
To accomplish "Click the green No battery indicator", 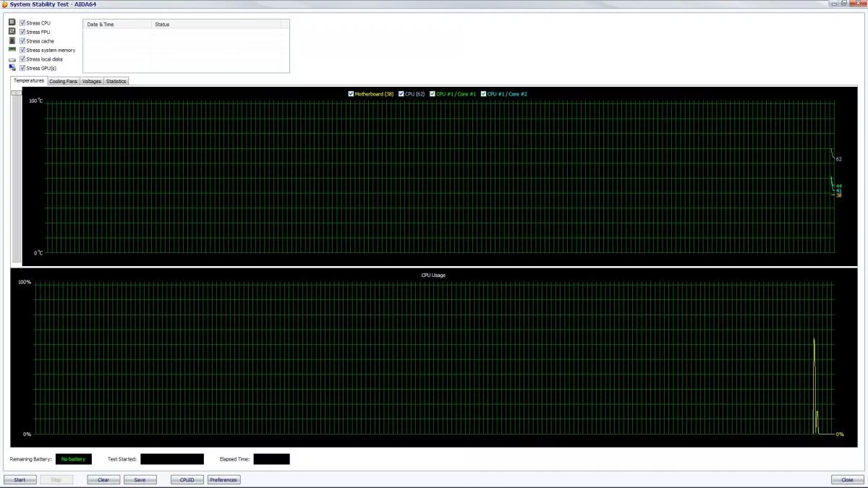I will 73,459.
